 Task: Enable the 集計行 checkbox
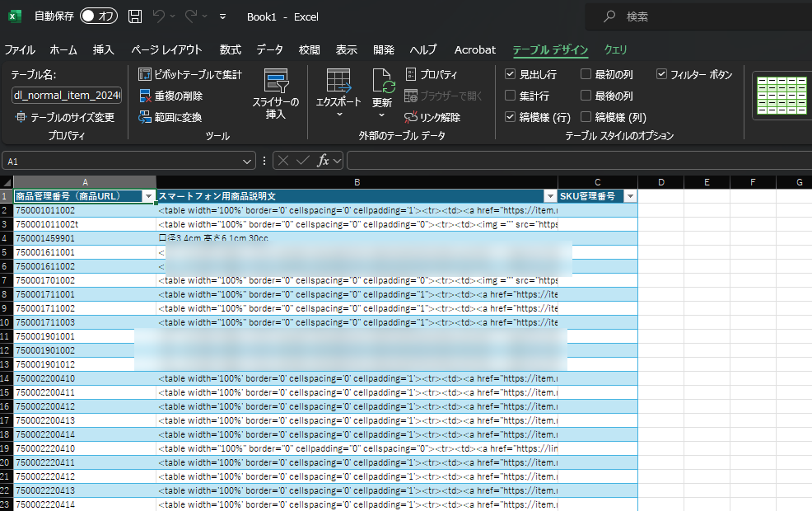(x=510, y=96)
